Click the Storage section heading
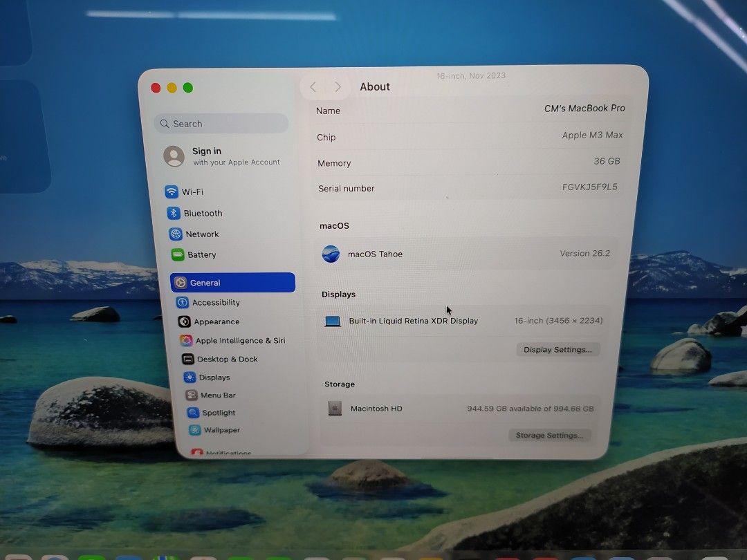Image resolution: width=747 pixels, height=560 pixels. (x=340, y=384)
